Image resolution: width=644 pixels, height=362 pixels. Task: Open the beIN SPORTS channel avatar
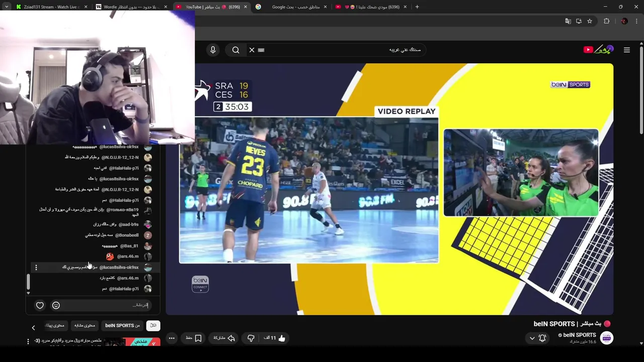[607, 338]
